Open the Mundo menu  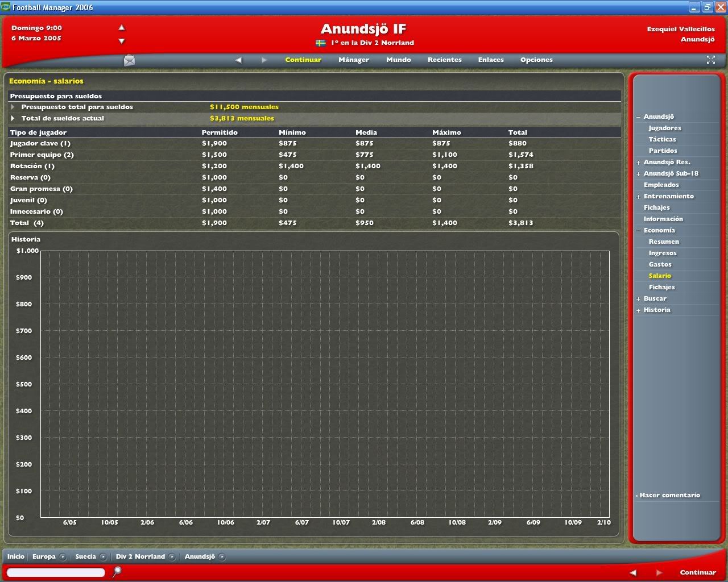[x=398, y=60]
